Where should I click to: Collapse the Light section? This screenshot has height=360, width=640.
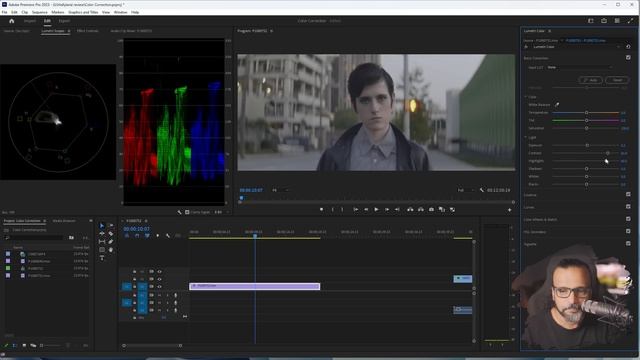pyautogui.click(x=526, y=138)
